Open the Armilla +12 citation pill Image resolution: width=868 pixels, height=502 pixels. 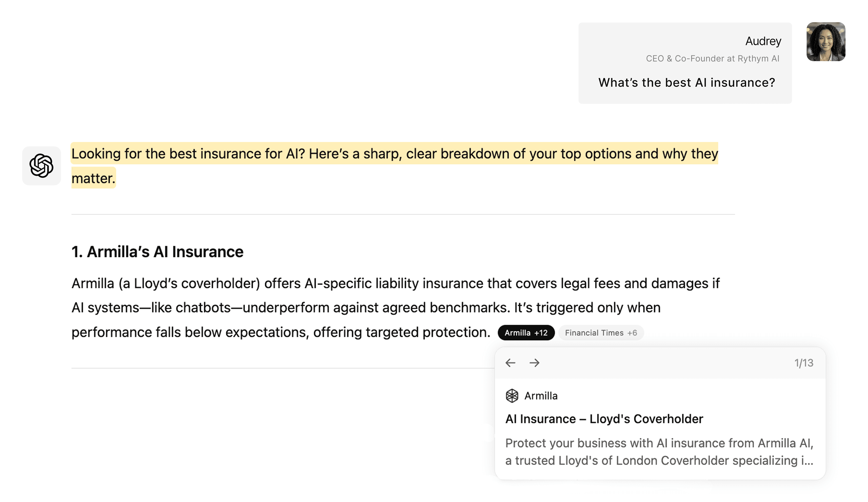526,333
